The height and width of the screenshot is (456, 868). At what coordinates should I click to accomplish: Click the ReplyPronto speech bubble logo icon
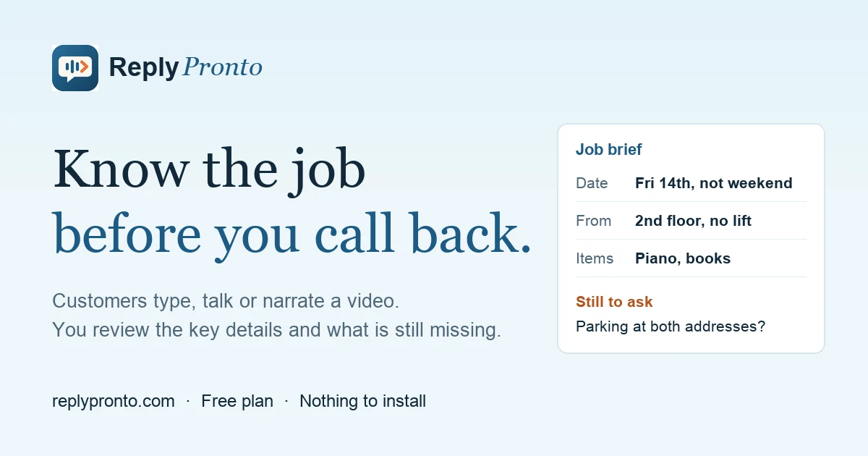tap(75, 68)
